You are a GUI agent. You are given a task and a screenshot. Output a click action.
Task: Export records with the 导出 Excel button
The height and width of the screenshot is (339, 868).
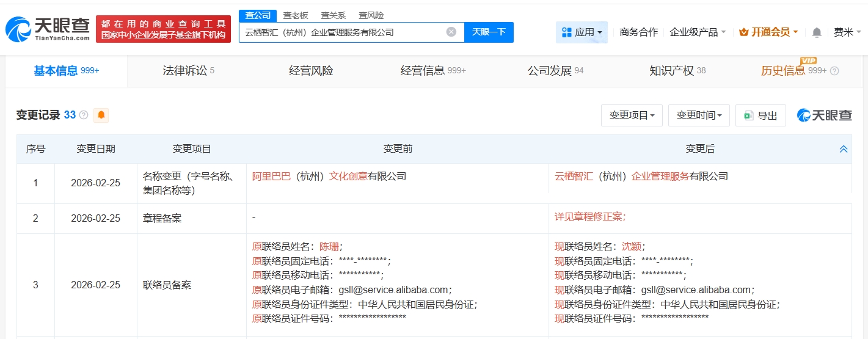[760, 115]
